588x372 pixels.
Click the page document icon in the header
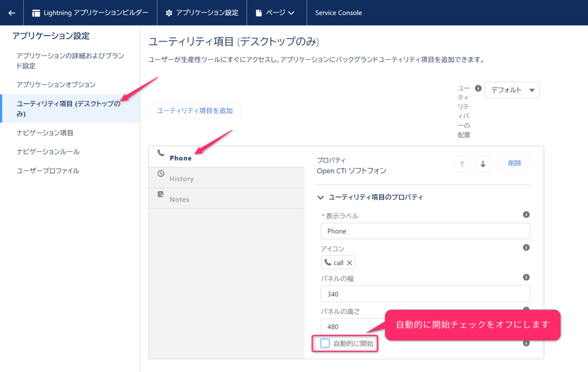pyautogui.click(x=259, y=13)
